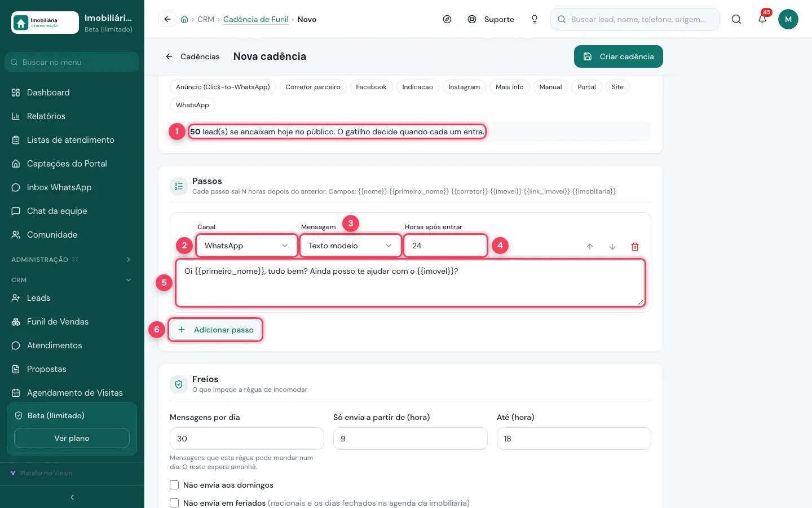
Task: Click the compass icon in the top bar
Action: (x=447, y=19)
